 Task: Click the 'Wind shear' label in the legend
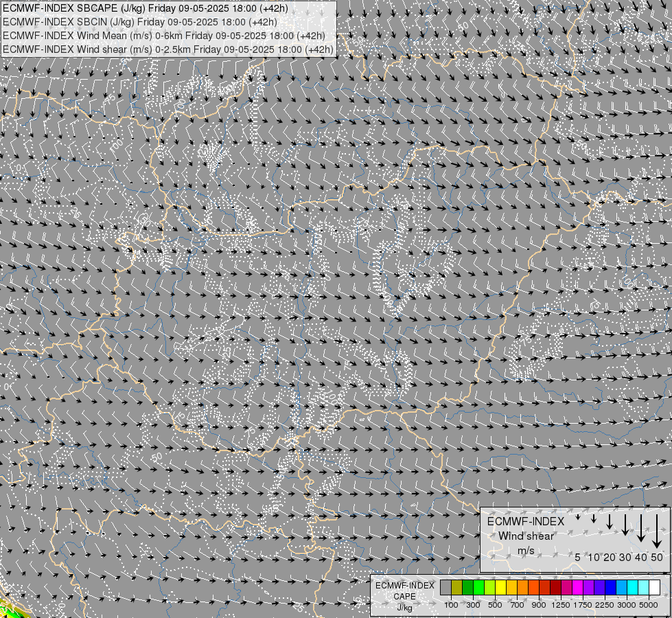(526, 536)
